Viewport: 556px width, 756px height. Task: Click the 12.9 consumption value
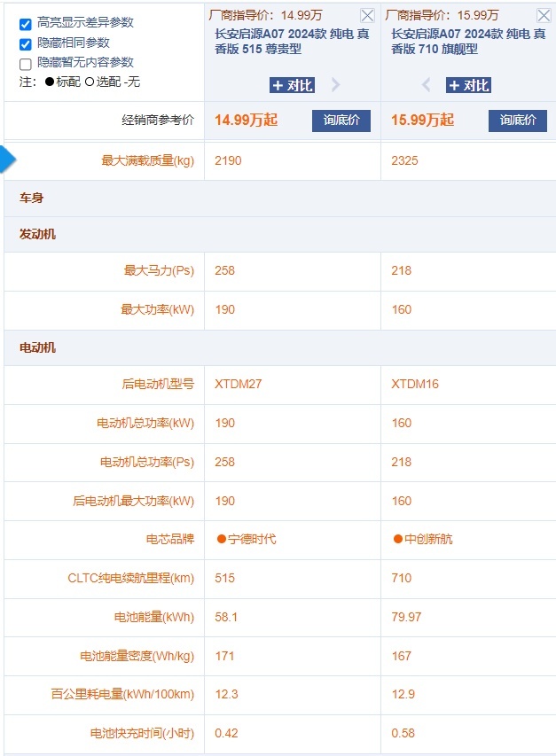[x=403, y=694]
